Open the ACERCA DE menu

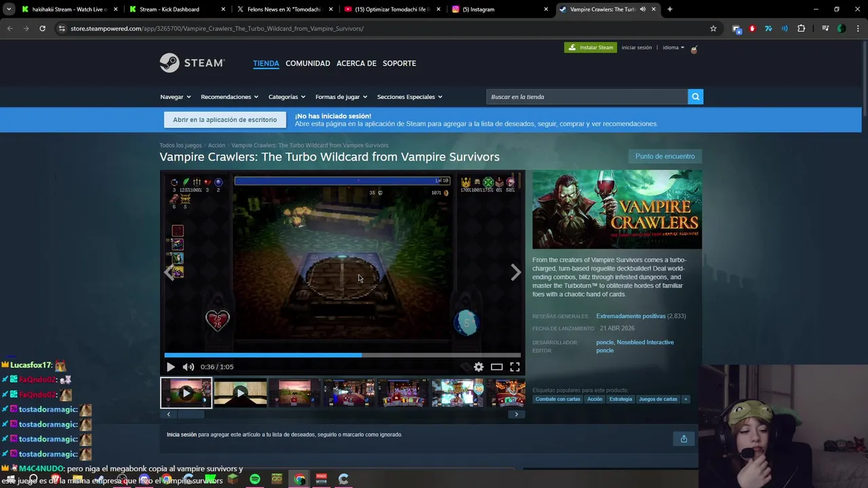coord(356,63)
